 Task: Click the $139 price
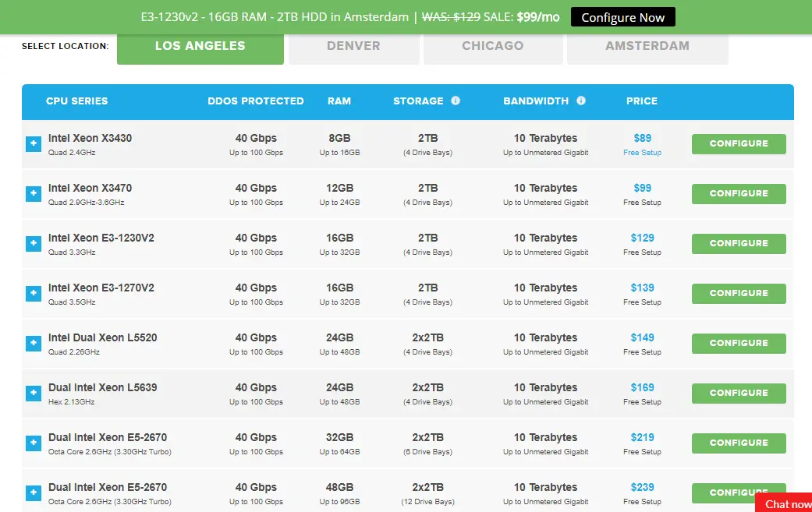642,288
